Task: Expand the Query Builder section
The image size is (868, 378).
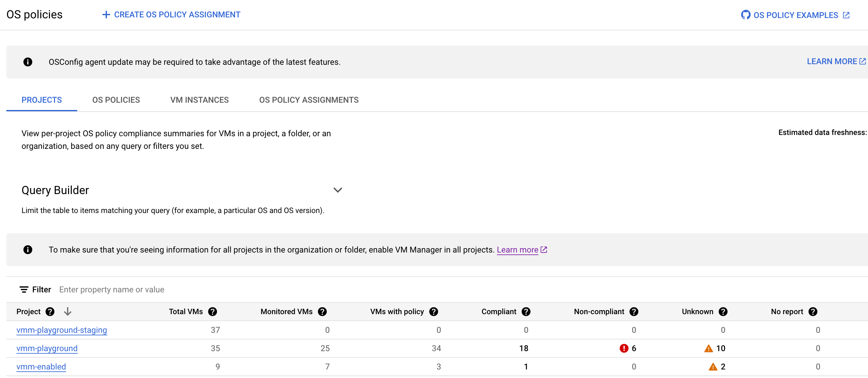Action: pyautogui.click(x=339, y=190)
